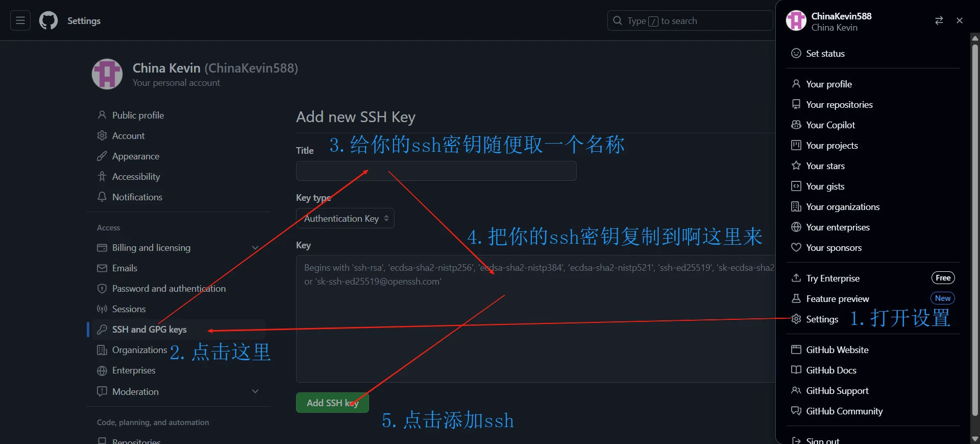
Task: Open SSH and GPG keys settings
Action: click(149, 330)
